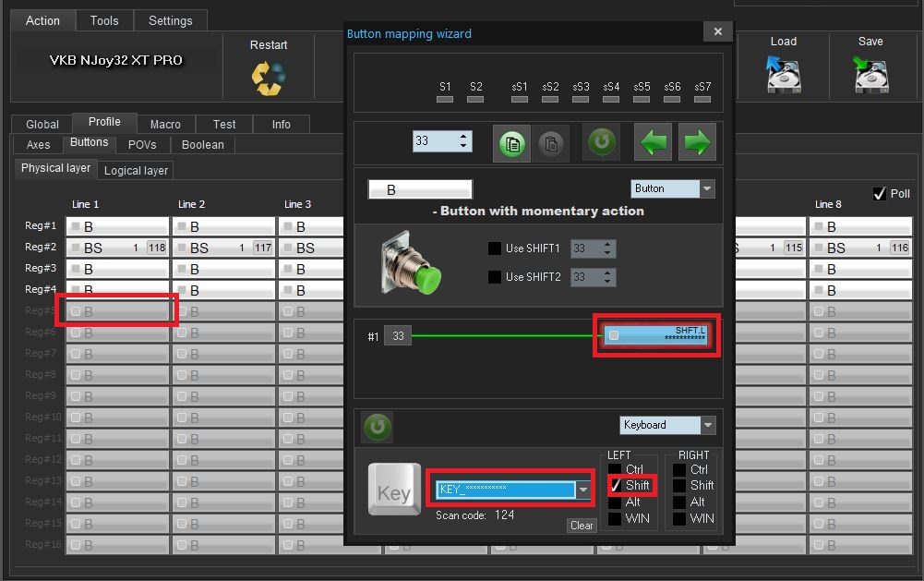924x581 pixels.
Task: Switch to the Macro tab
Action: click(x=165, y=124)
